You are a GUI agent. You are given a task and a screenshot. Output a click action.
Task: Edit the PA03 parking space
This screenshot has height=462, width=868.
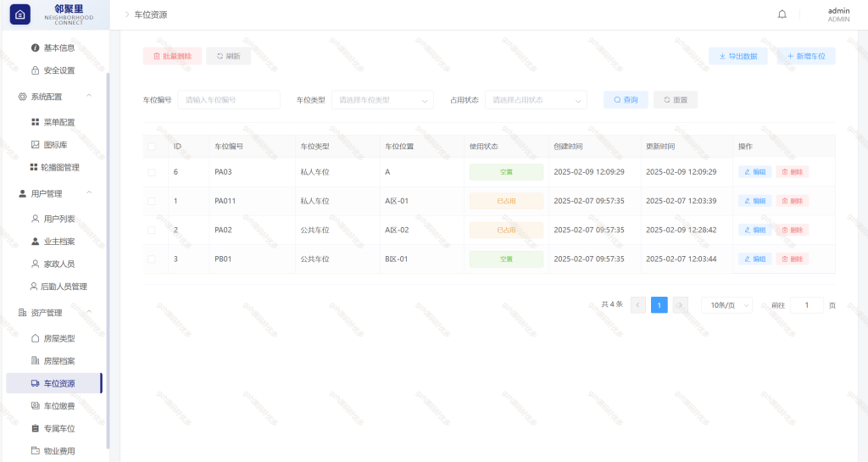755,172
